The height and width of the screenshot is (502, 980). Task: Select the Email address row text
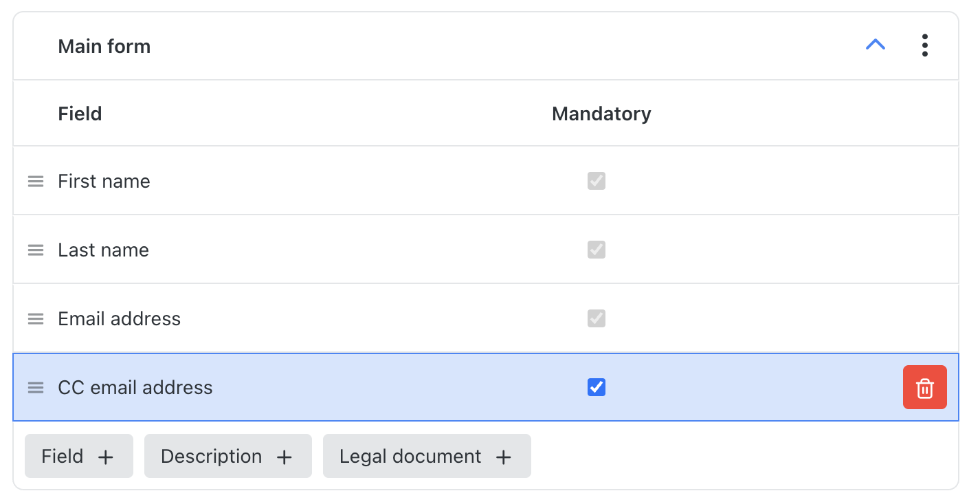(120, 319)
